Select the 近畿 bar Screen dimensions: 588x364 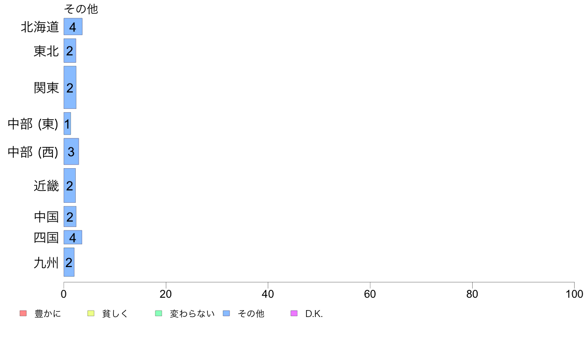(70, 185)
